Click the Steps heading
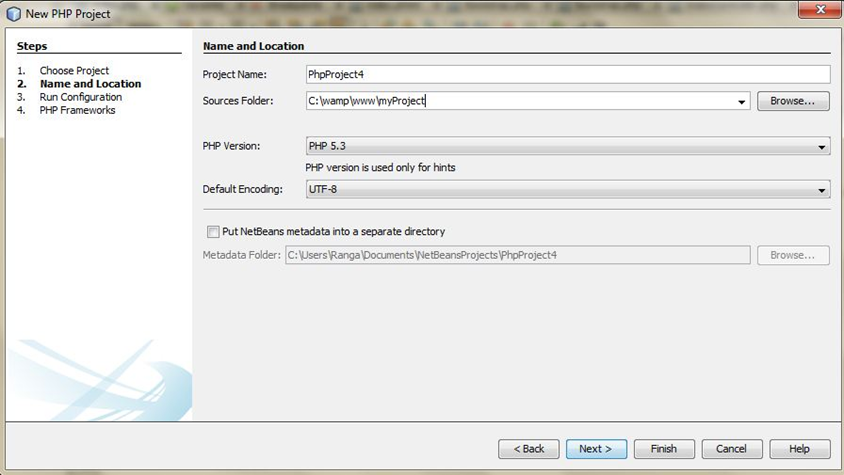The image size is (844, 475). (x=32, y=46)
